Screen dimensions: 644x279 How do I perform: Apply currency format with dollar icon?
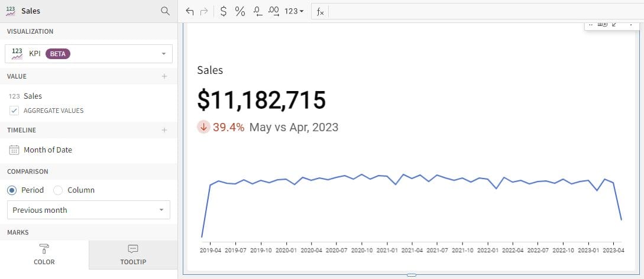(x=223, y=11)
